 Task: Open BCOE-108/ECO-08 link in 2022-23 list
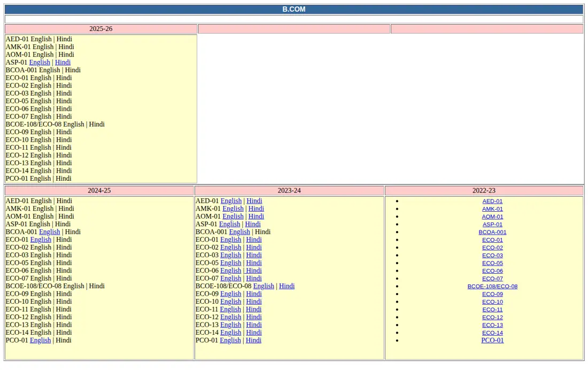(x=492, y=286)
